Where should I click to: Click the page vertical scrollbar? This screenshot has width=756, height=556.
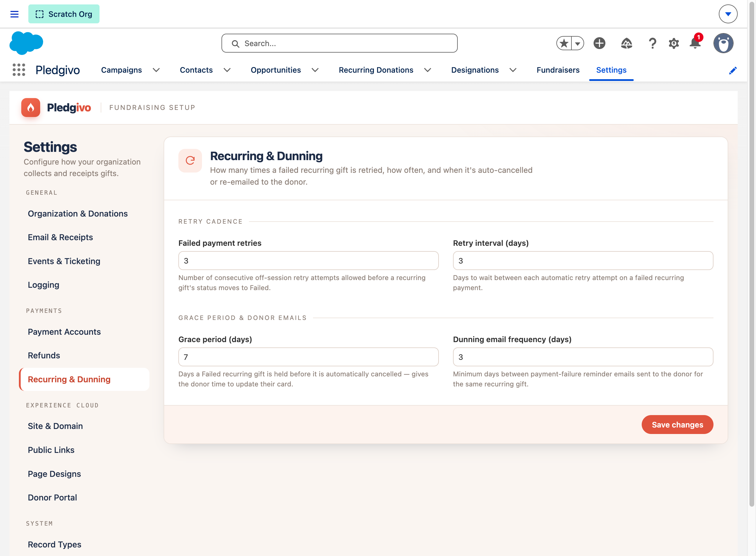point(752,254)
